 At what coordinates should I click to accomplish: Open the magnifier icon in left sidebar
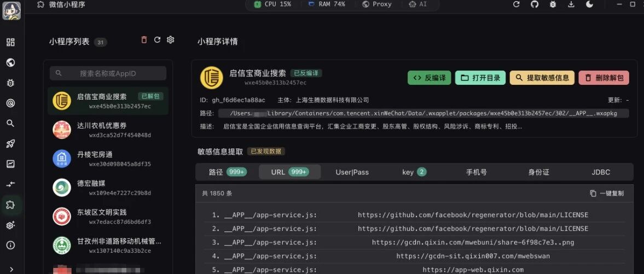pos(11,123)
